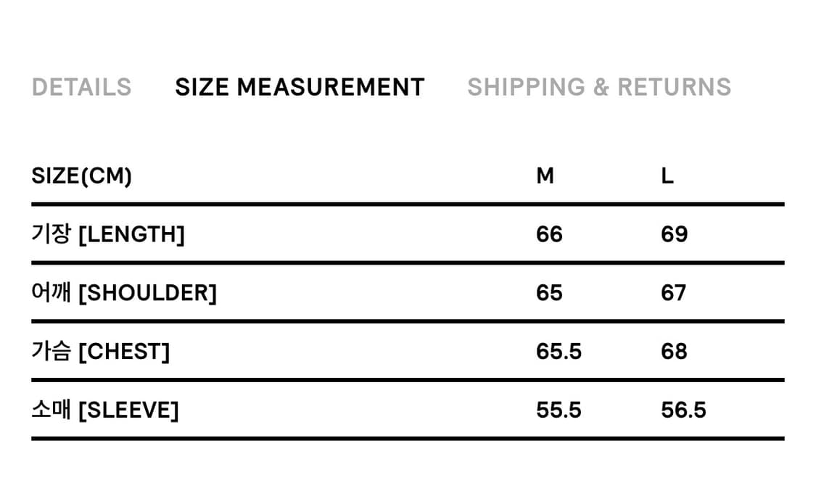Click the L shoulder value 67
The height and width of the screenshot is (504, 816).
[x=673, y=293]
